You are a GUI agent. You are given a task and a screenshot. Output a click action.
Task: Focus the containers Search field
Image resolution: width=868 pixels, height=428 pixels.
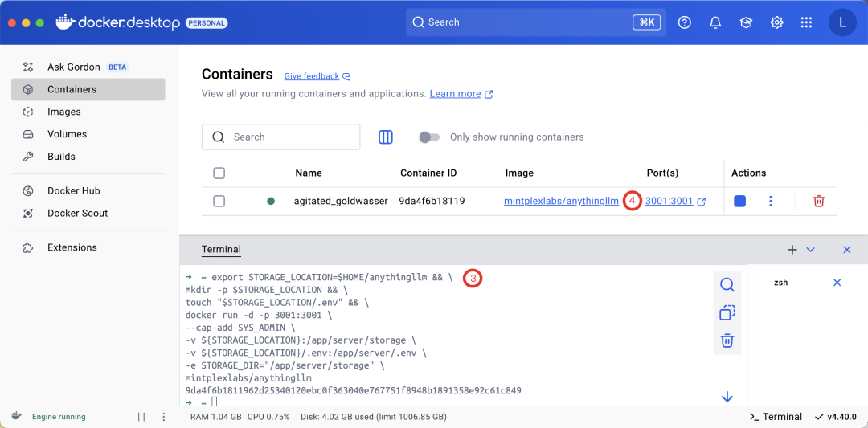click(281, 137)
